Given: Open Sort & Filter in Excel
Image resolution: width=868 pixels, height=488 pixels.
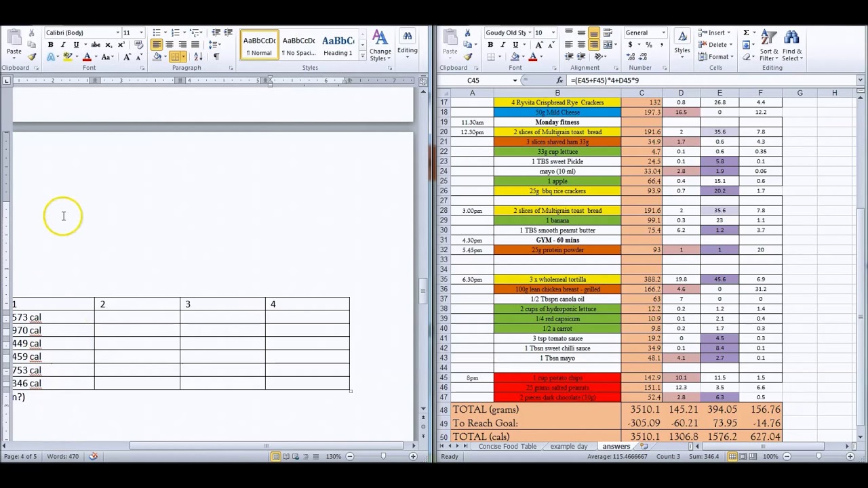Looking at the screenshot, I should coord(769,45).
